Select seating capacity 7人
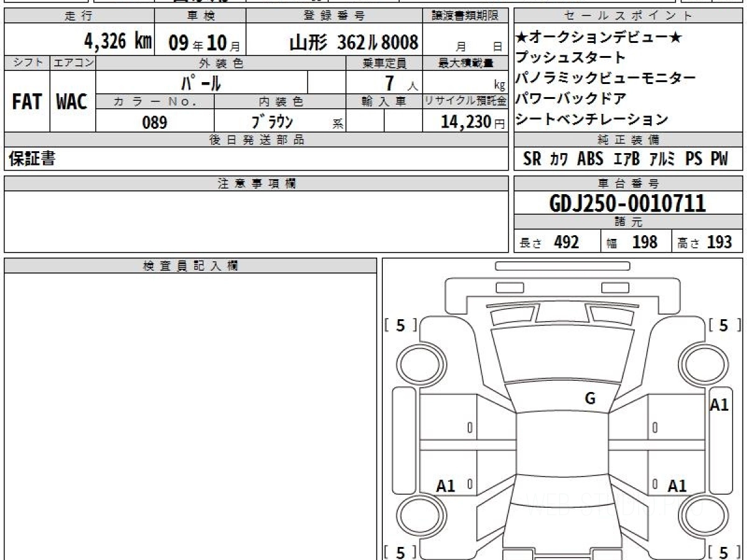This screenshot has width=747, height=560. [401, 83]
